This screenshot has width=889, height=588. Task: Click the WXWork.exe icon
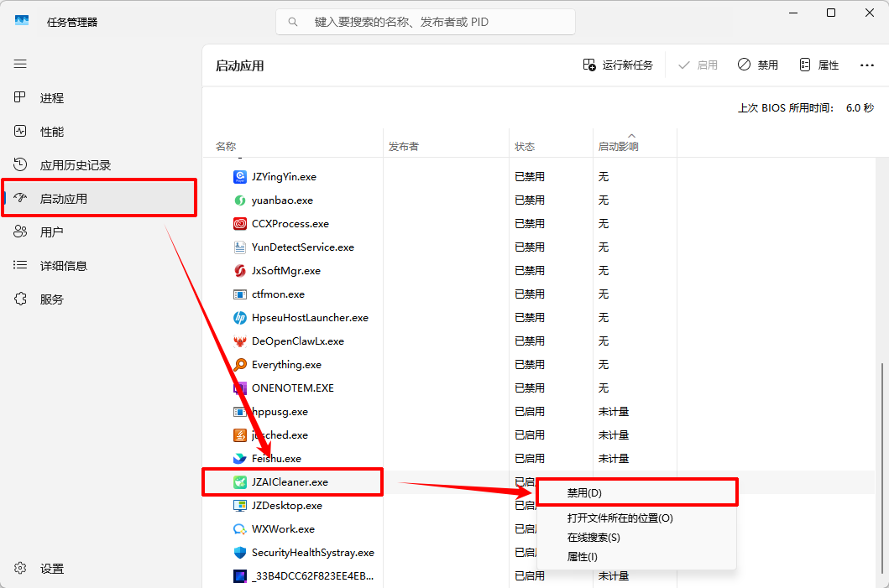(x=240, y=529)
